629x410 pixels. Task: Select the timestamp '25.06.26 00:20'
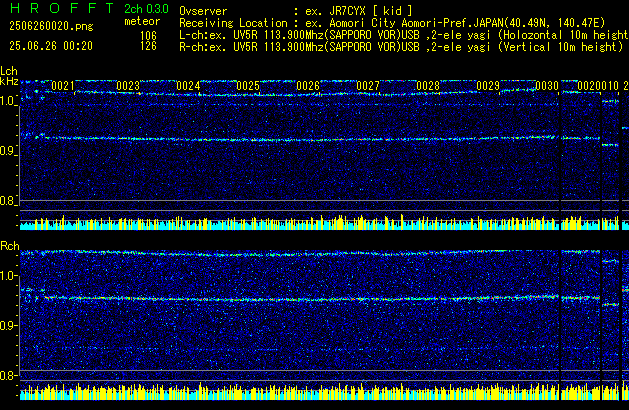click(51, 46)
